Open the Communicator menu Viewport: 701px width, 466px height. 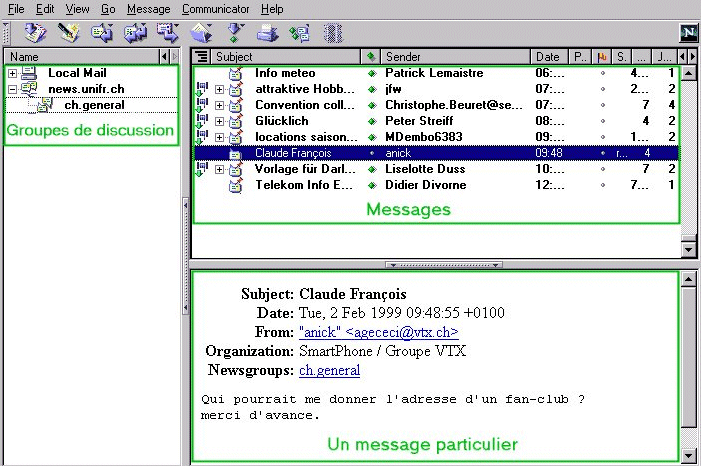pos(216,9)
